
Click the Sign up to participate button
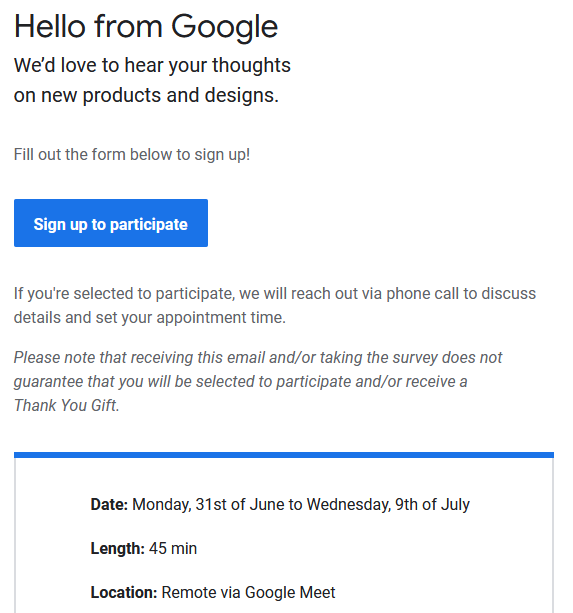coord(111,223)
